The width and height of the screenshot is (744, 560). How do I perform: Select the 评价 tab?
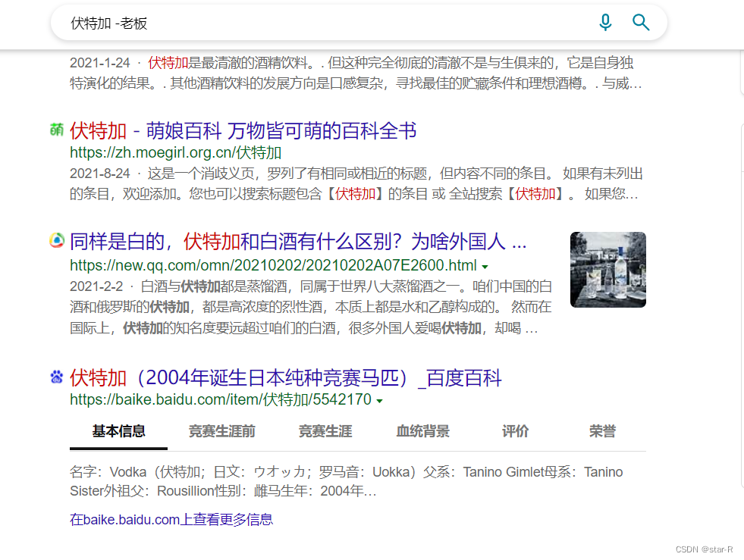point(515,431)
